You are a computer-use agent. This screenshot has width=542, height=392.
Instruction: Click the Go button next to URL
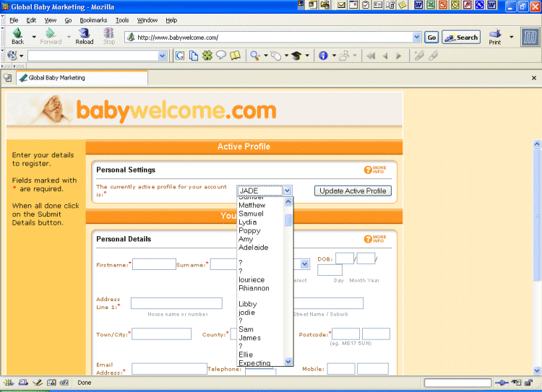click(x=431, y=38)
